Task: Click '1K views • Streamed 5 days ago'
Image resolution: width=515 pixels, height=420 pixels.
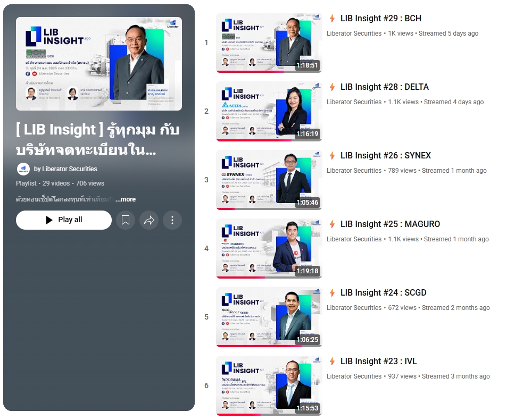Action: [x=433, y=33]
